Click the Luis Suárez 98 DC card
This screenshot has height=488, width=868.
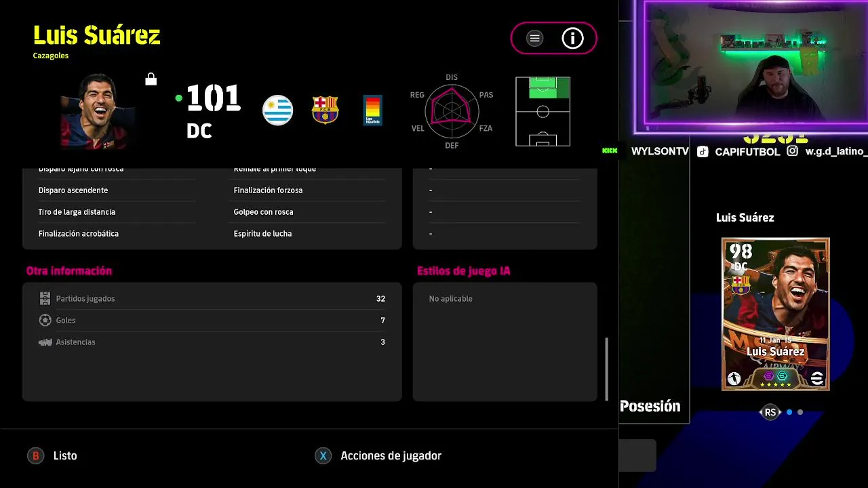776,314
